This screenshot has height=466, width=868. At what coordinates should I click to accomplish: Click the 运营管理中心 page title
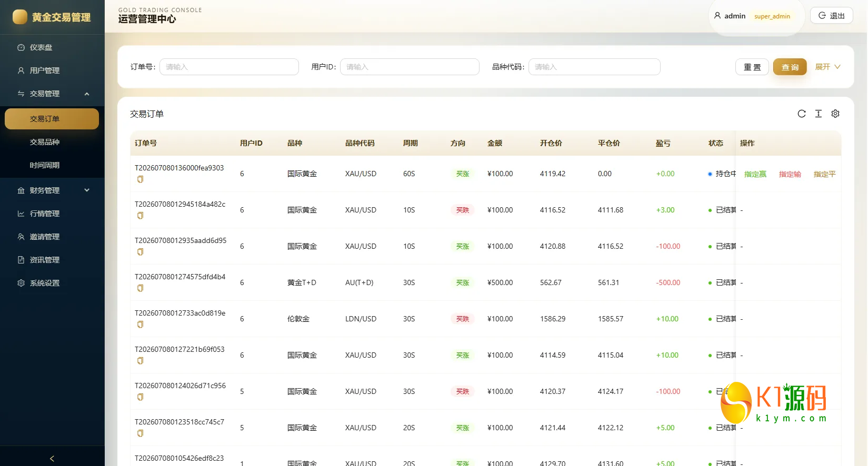pos(147,19)
